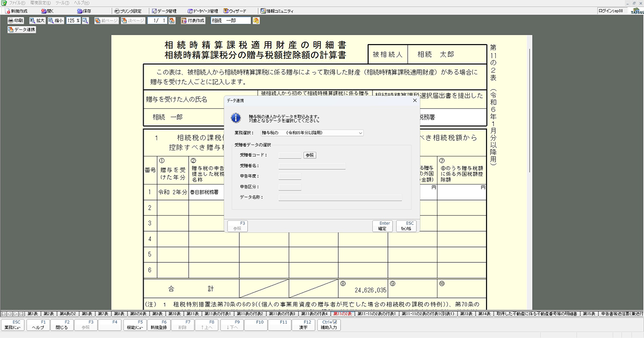Click the person select icon next to 相続 一郎
Viewport: 644px width, 338px height.
coord(256,21)
